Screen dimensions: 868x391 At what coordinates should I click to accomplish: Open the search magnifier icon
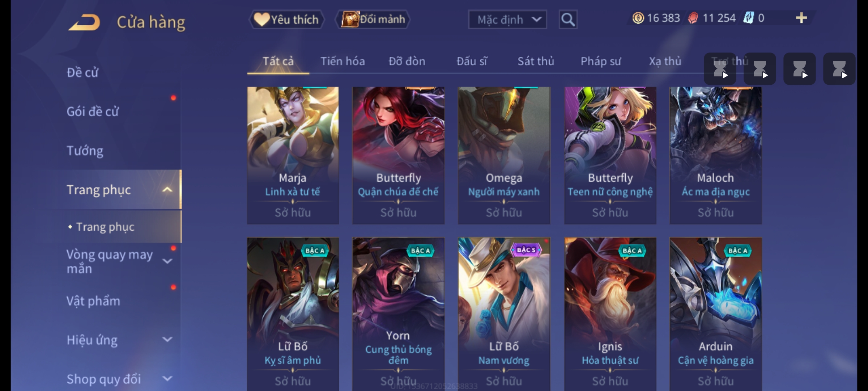tap(568, 20)
